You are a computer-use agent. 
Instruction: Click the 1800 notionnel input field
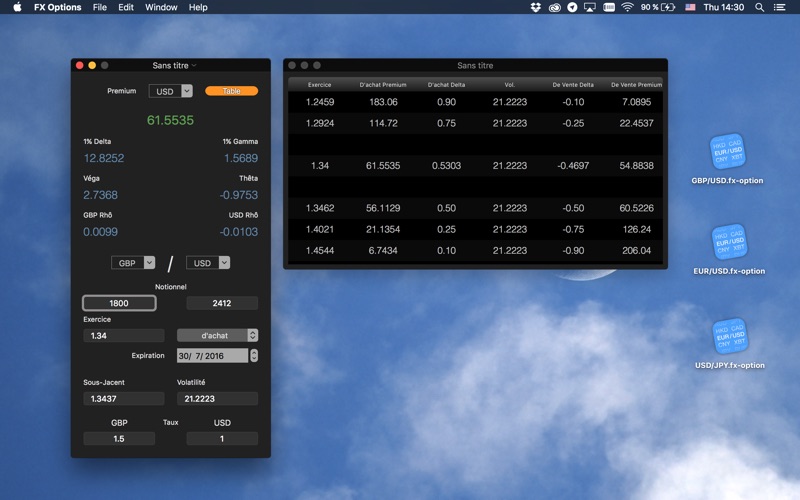tap(119, 303)
